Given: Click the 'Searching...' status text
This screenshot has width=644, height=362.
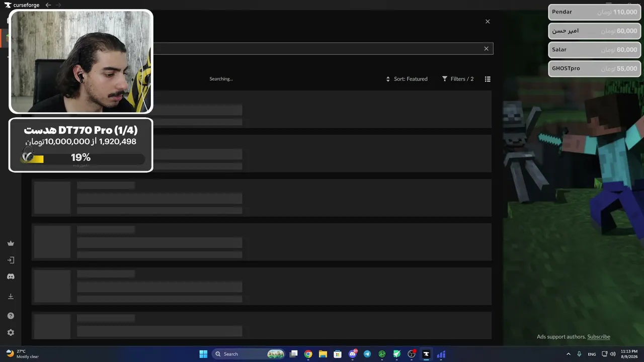Looking at the screenshot, I should [x=221, y=79].
